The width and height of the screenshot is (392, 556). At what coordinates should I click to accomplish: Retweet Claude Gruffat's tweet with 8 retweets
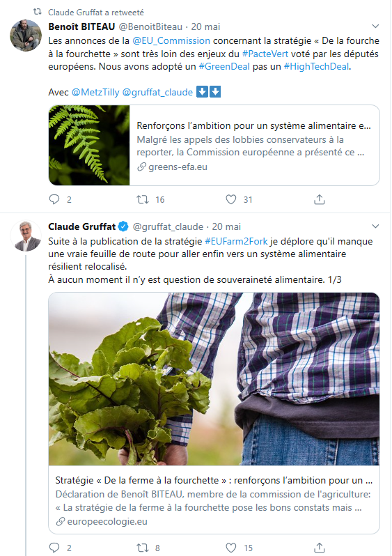(x=143, y=548)
